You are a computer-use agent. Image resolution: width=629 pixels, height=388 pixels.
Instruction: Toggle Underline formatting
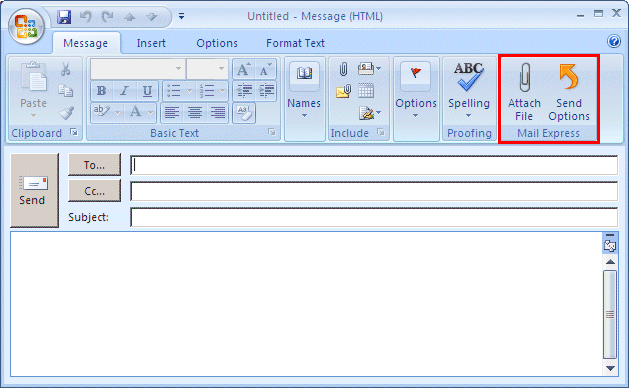pyautogui.click(x=147, y=91)
